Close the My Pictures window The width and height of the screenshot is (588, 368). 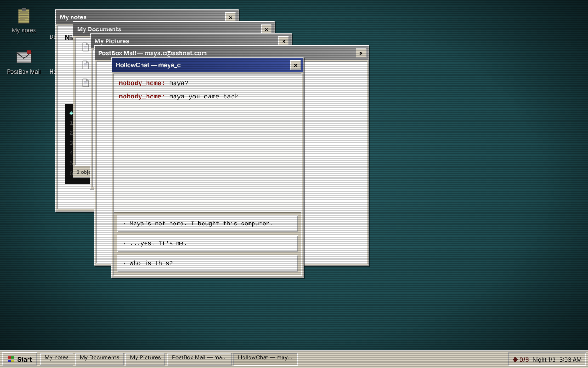click(284, 41)
